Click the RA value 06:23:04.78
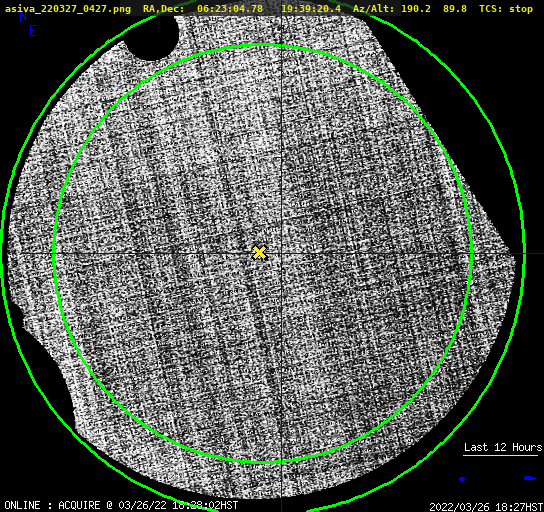544x512 pixels. point(230,9)
